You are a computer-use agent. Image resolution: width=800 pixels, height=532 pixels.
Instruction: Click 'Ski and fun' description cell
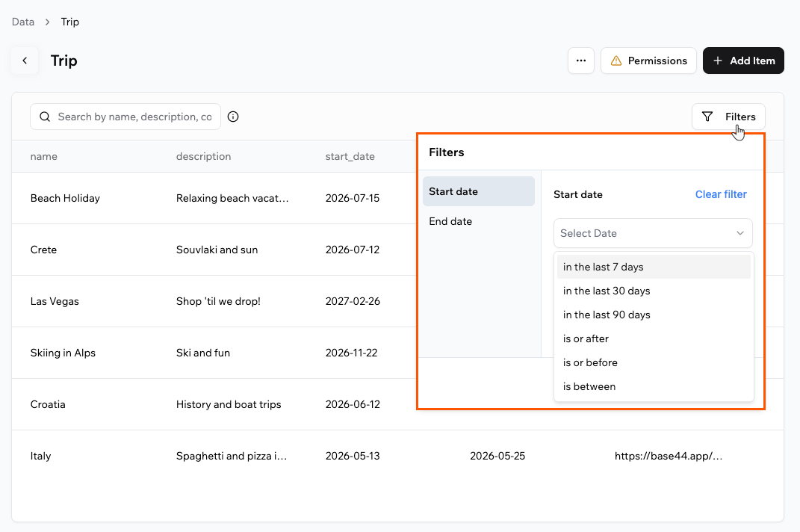203,353
